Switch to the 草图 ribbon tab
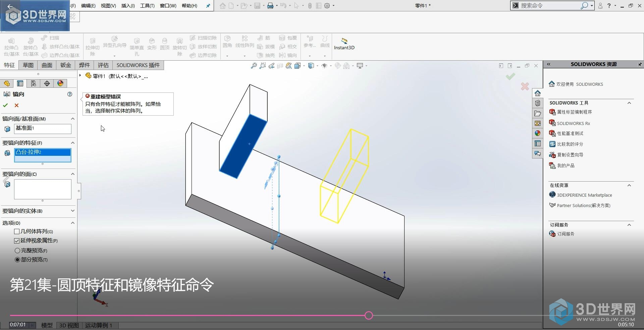The height and width of the screenshot is (330, 644). coord(28,65)
